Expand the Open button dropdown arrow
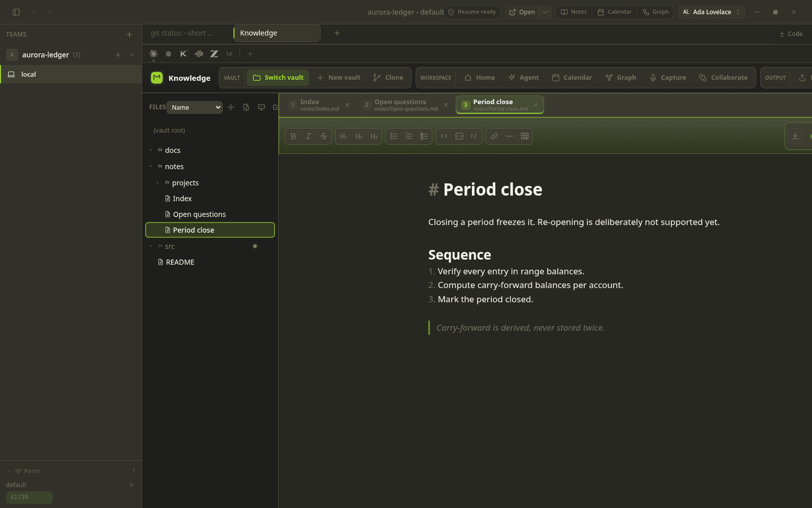This screenshot has height=508, width=812. (545, 12)
